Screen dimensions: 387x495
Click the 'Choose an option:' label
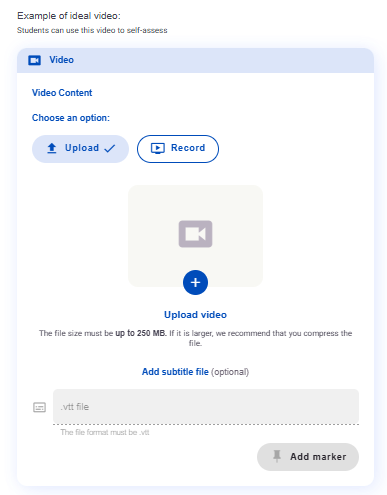click(71, 118)
